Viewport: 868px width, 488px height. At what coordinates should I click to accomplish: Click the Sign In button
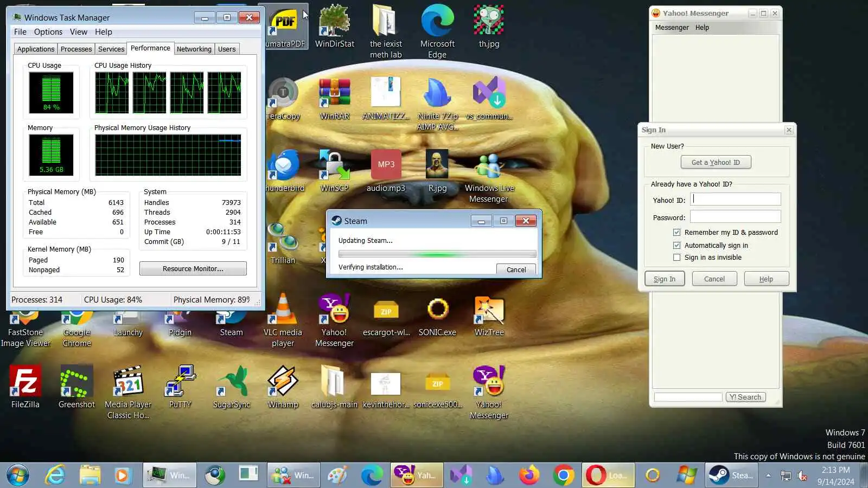click(665, 279)
